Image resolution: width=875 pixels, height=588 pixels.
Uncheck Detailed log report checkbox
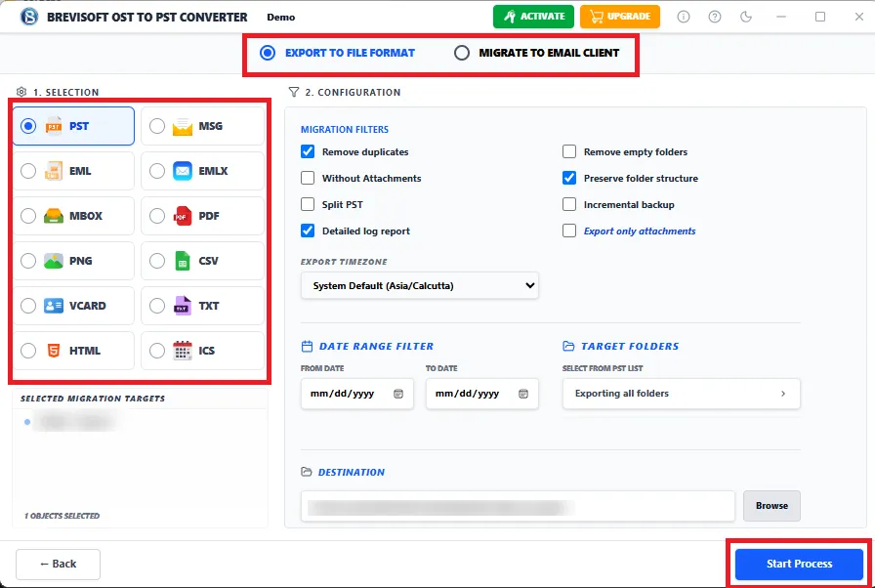click(x=308, y=231)
